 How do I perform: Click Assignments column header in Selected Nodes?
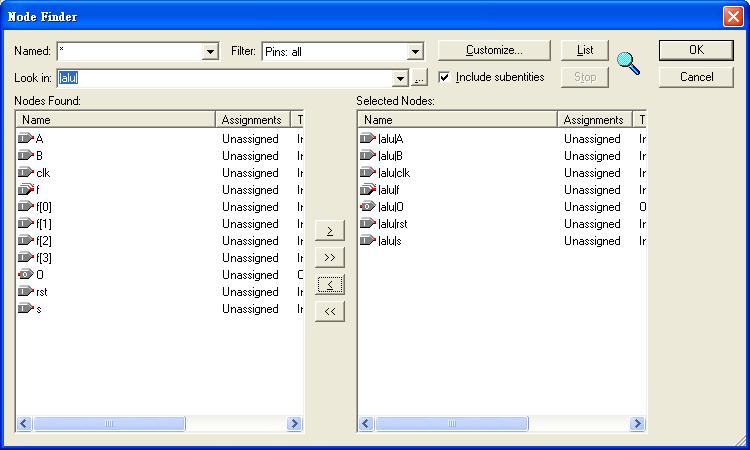coord(593,120)
